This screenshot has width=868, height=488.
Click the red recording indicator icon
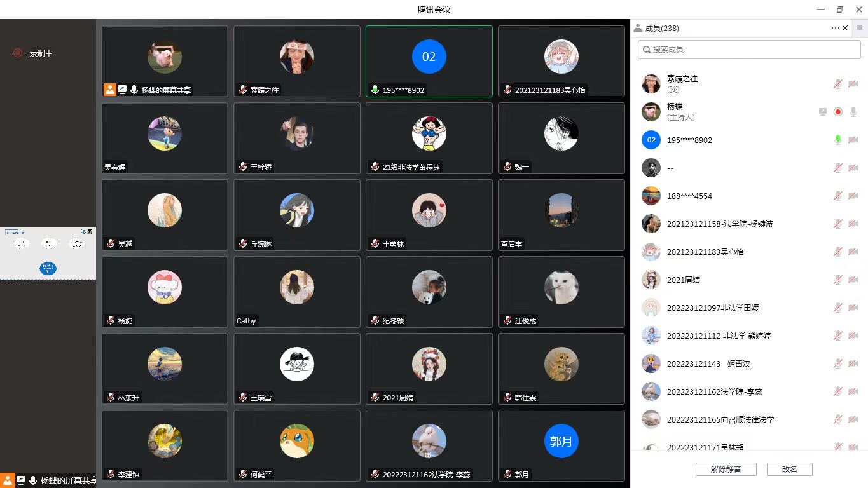tap(18, 53)
